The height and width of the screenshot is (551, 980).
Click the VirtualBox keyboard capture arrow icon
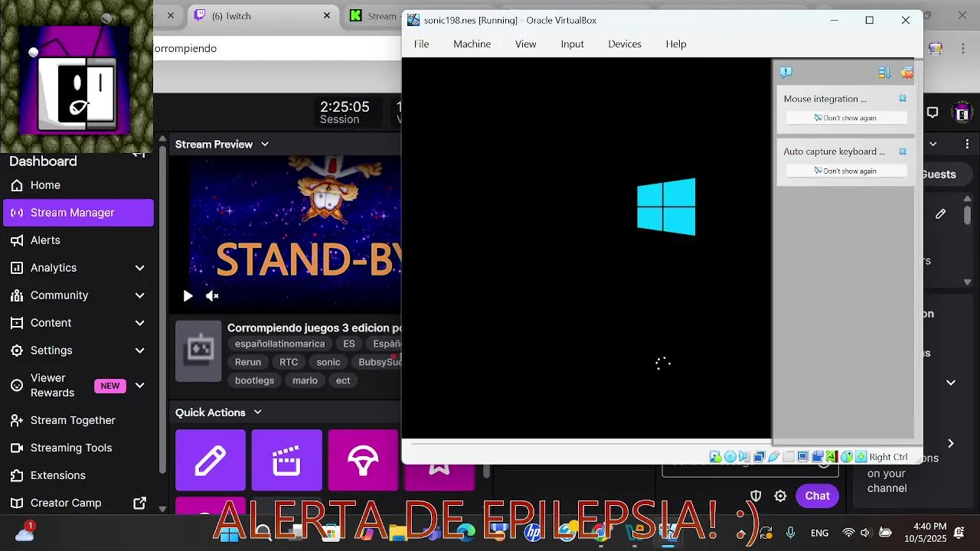point(861,457)
